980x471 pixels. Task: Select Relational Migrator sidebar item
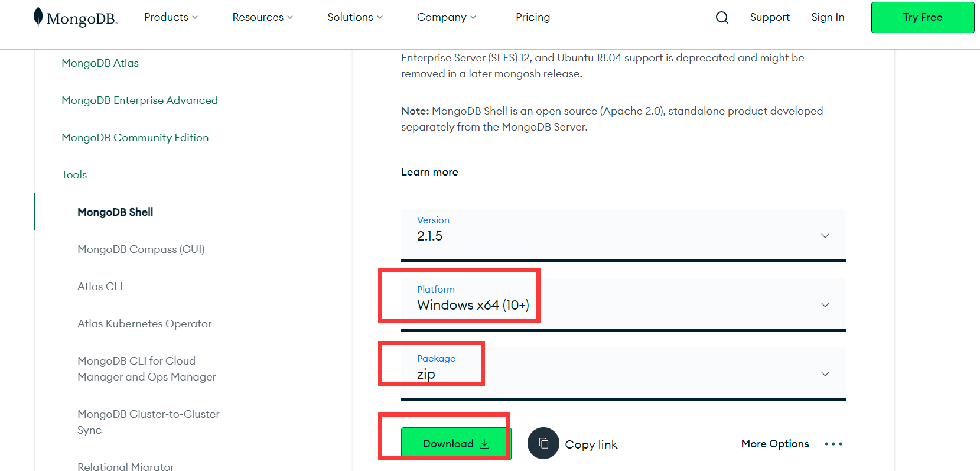coord(126,466)
